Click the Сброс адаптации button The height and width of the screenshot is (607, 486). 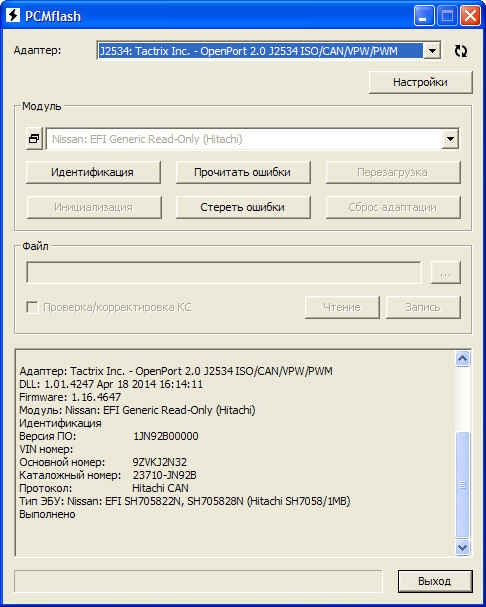[x=393, y=207]
